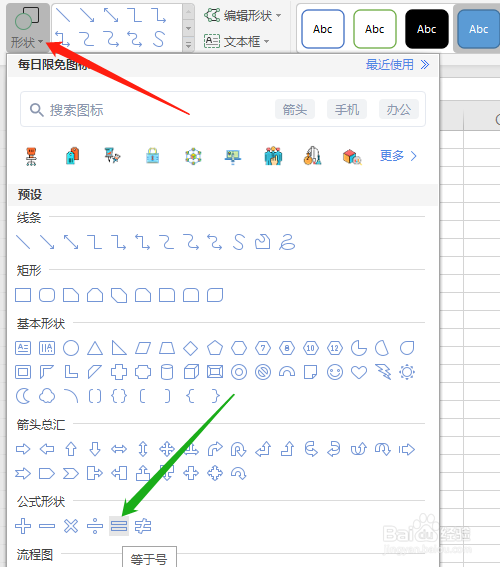Select the division sign formula shape
The width and height of the screenshot is (500, 567).
pyautogui.click(x=95, y=526)
